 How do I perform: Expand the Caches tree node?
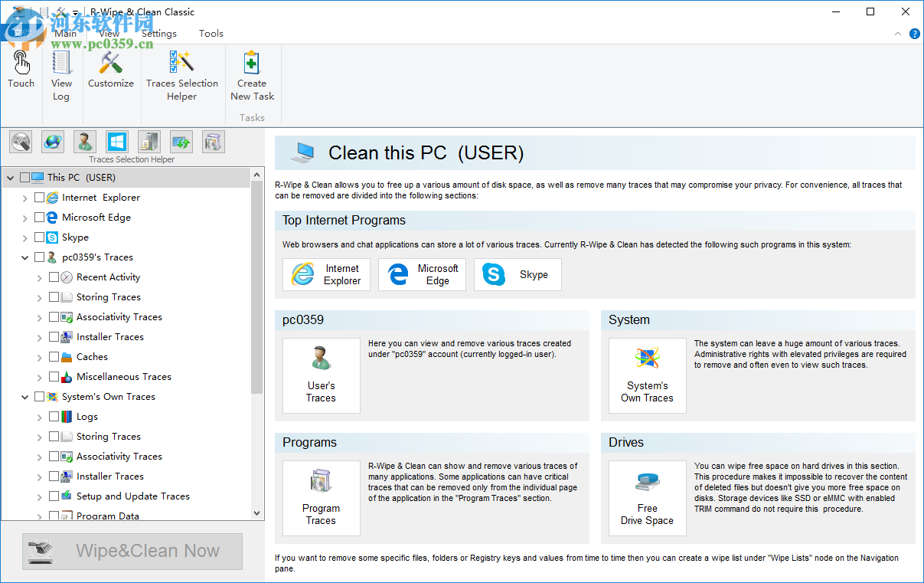40,357
